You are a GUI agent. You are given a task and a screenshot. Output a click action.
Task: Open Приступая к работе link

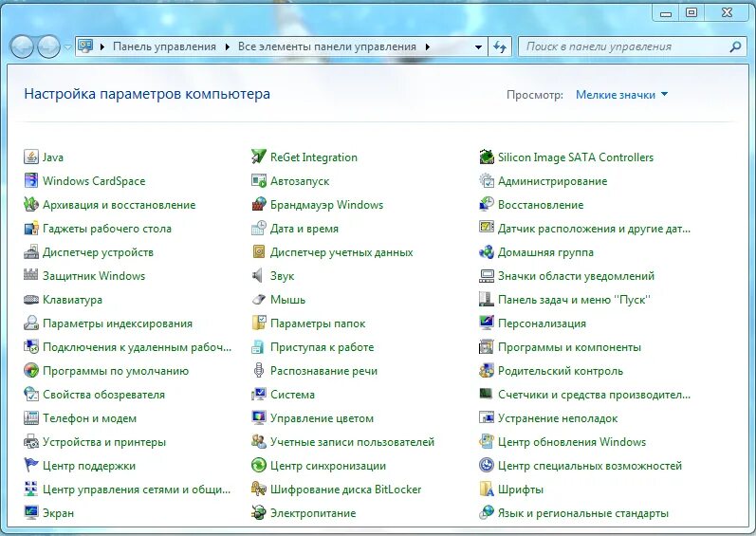click(323, 347)
